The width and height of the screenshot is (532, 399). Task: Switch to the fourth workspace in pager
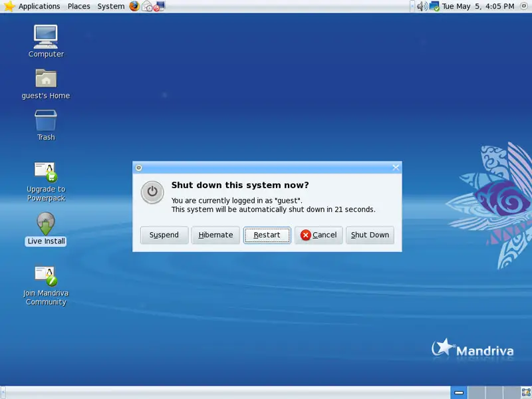[511, 392]
